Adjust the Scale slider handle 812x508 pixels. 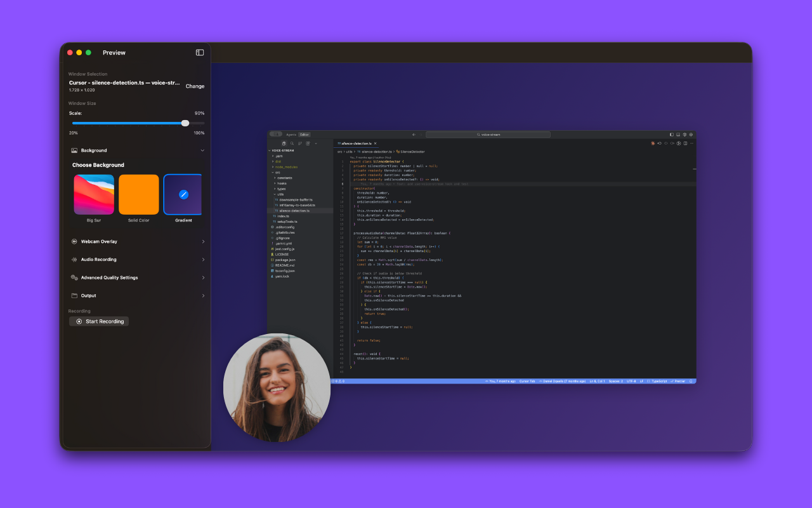pyautogui.click(x=185, y=123)
